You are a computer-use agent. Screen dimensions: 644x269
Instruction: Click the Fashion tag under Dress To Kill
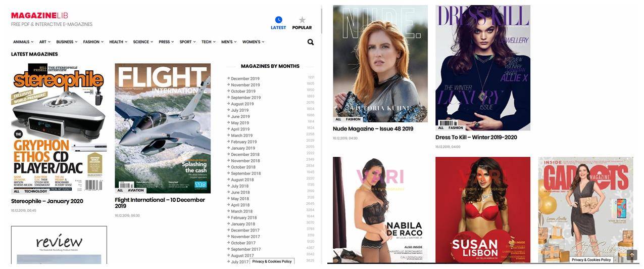(x=456, y=128)
